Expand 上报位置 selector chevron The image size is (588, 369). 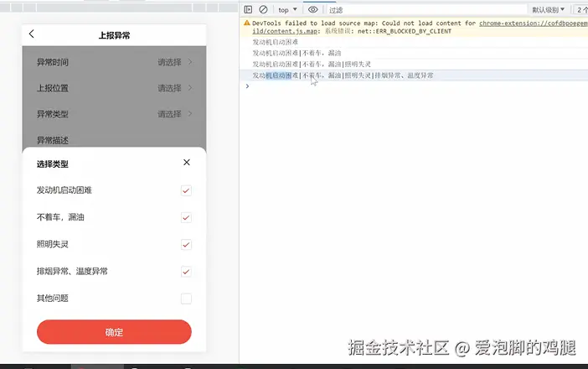190,88
